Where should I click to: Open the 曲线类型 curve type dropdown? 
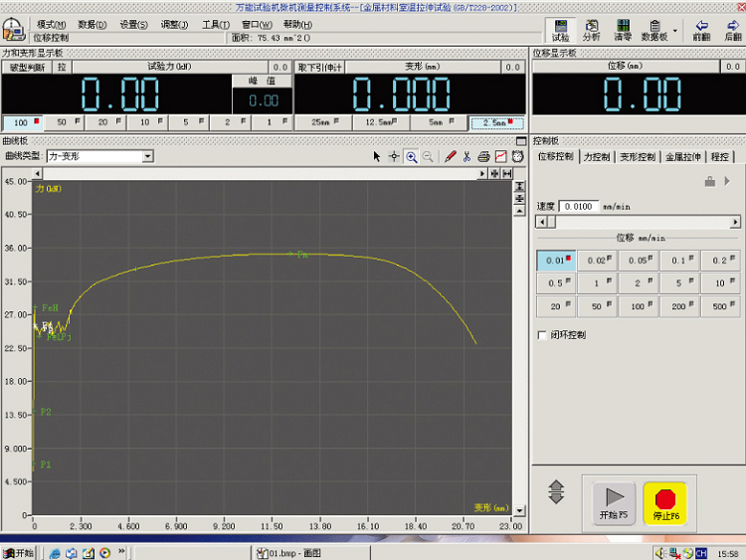[147, 156]
